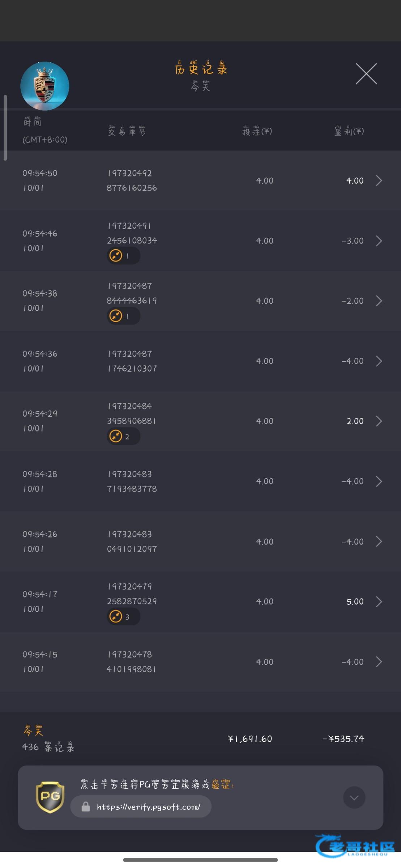Show details chevron for the 09:54:28 record
This screenshot has height=868, width=401.
point(379,481)
